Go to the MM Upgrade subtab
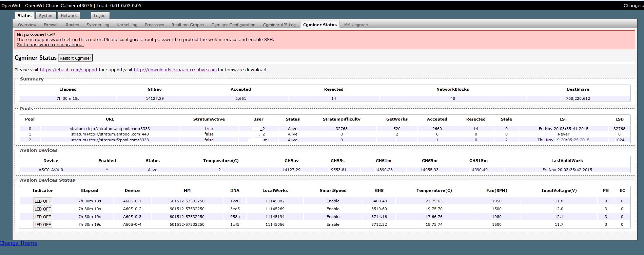Screen dimensions: 644x255 click(356, 25)
